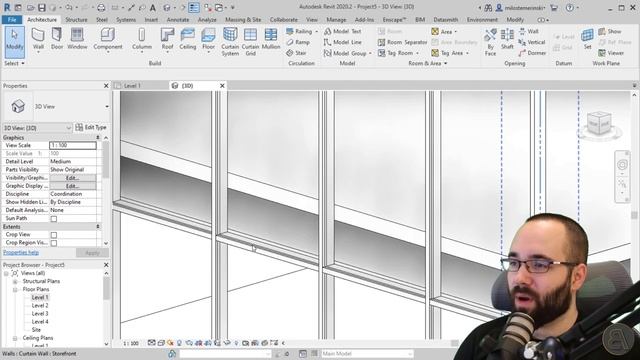Click the 1:100 view scale in view control bar
Viewport: 640px width, 360px height.
(x=131, y=344)
